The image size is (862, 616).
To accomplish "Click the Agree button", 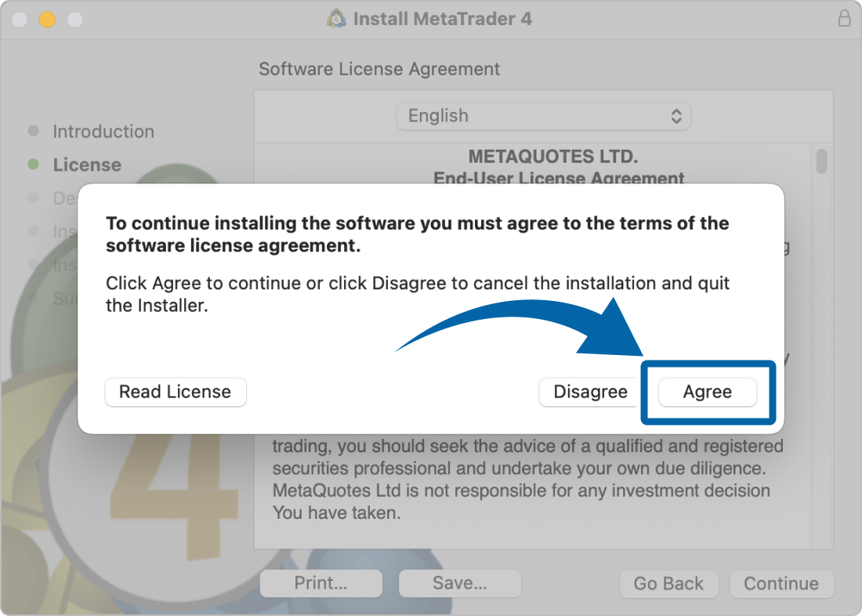I will point(708,392).
